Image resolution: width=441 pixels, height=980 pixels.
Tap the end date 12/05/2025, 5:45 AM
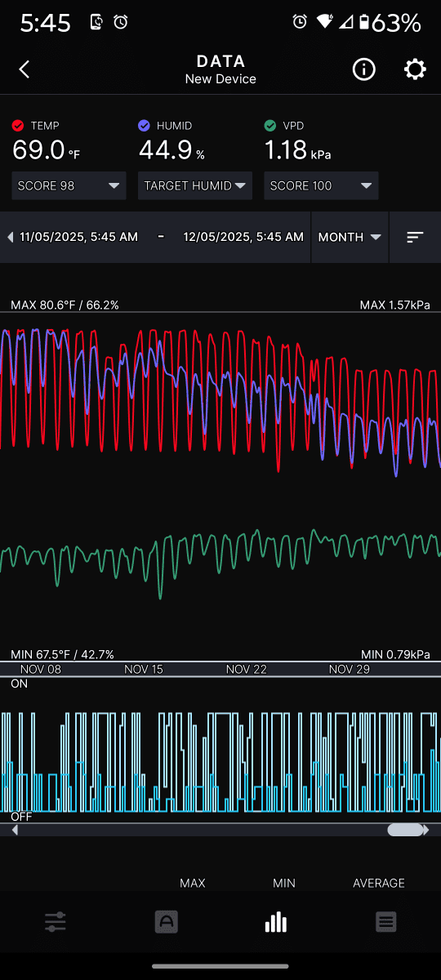tap(243, 237)
